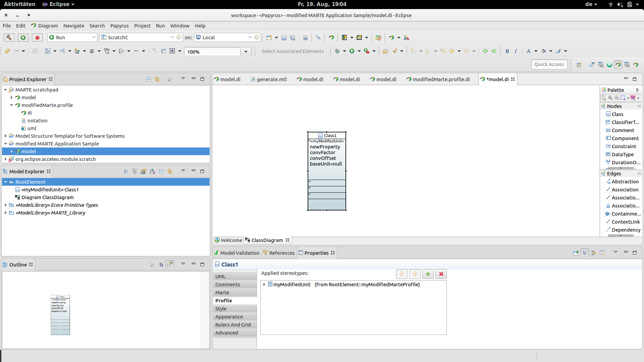
Task: Click the green Back navigation arrow
Action: point(485,51)
